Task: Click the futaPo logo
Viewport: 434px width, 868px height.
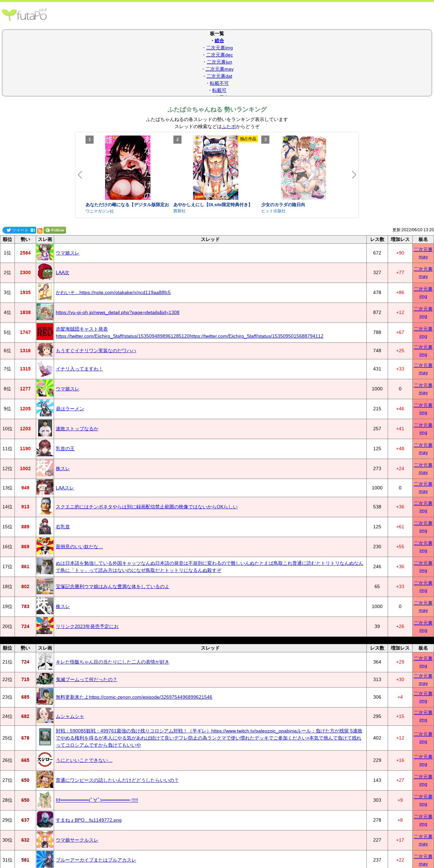Action: [24, 15]
